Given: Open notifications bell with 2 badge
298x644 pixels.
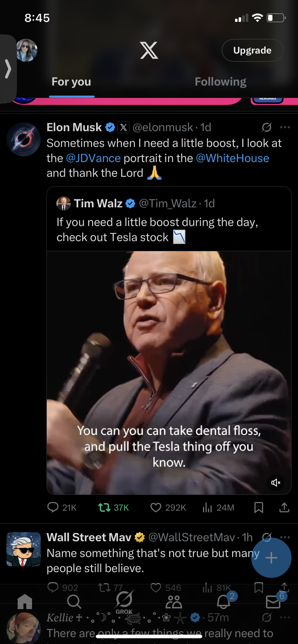Looking at the screenshot, I should (224, 601).
